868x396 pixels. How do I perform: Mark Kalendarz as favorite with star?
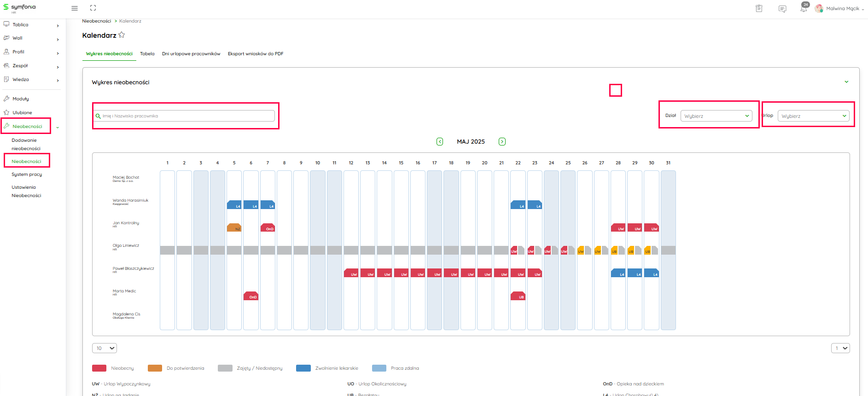tap(122, 35)
